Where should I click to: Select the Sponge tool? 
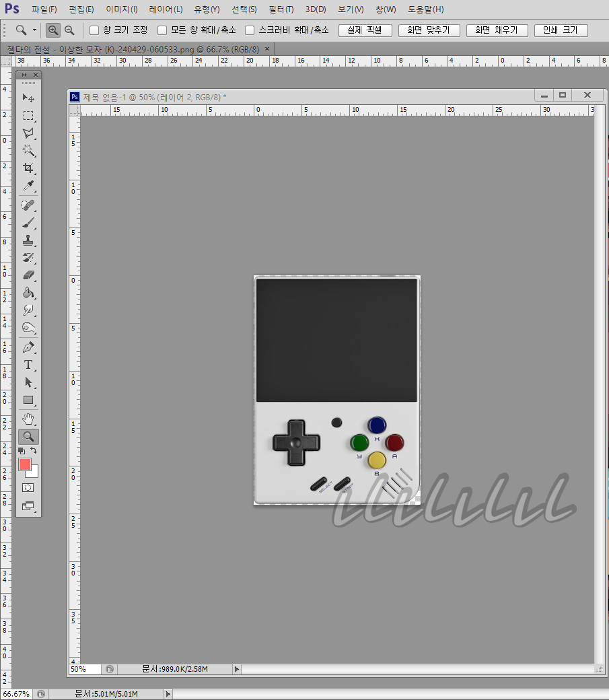[28, 327]
